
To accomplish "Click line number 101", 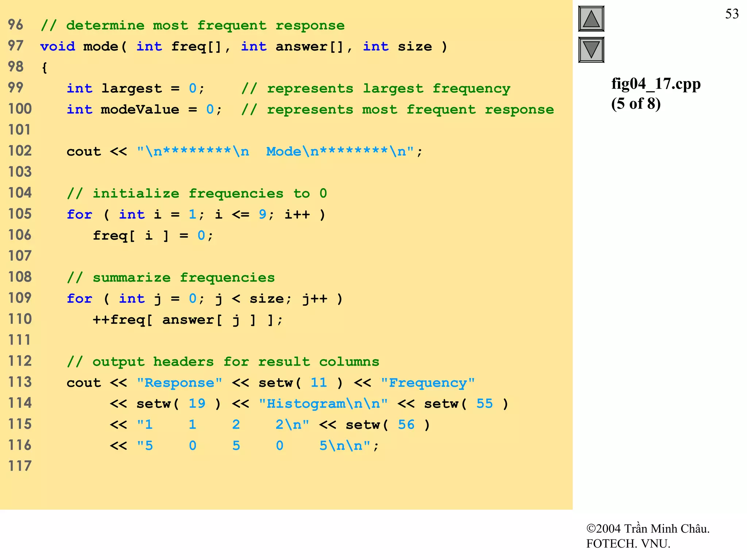I will coord(20,130).
